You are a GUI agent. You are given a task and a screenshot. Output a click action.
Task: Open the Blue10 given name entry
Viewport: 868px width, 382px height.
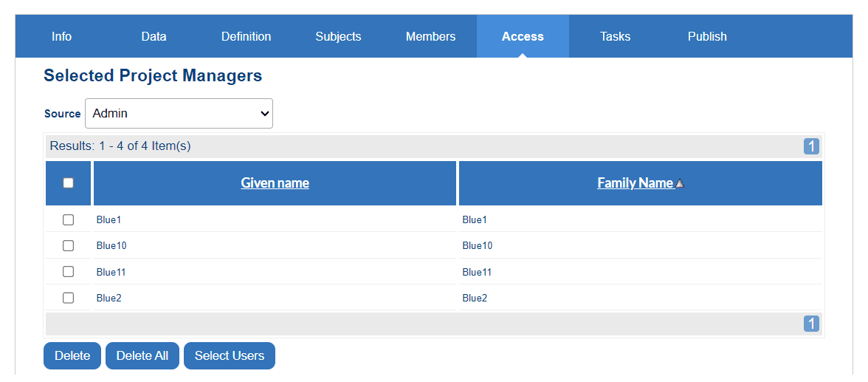(x=112, y=245)
